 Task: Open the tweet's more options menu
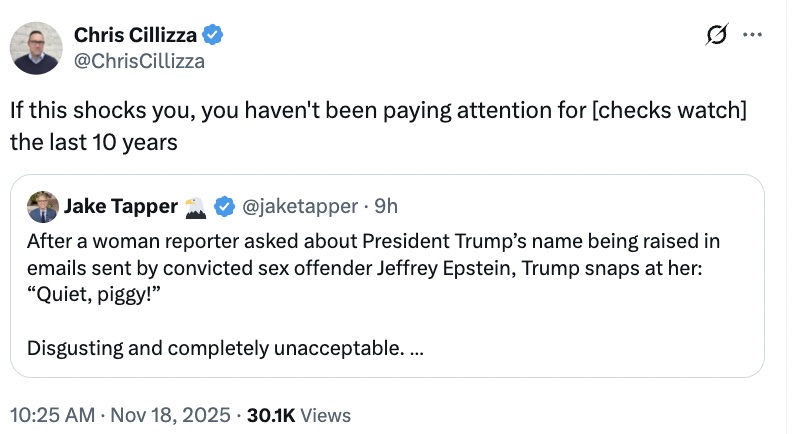coord(752,36)
